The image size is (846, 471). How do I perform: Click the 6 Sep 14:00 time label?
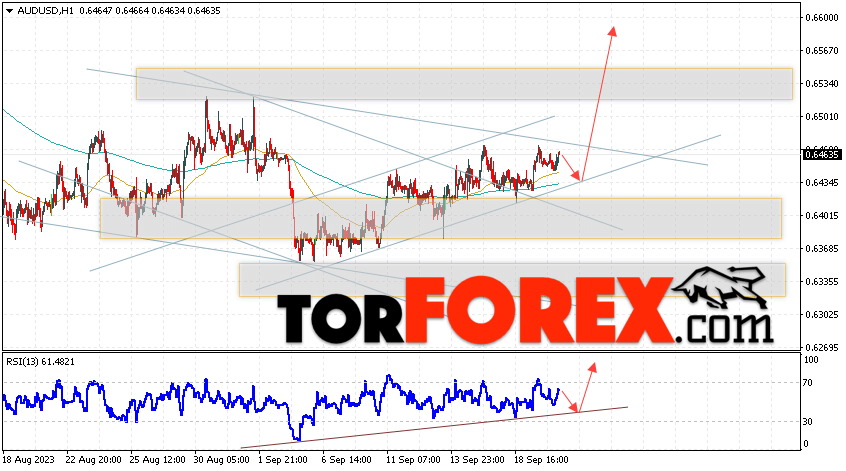346,460
